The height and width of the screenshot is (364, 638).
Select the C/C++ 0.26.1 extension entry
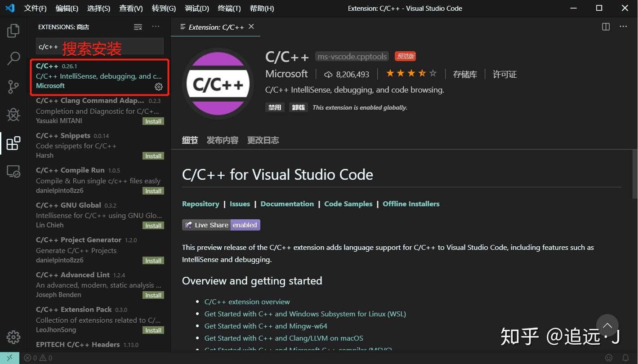(x=99, y=77)
